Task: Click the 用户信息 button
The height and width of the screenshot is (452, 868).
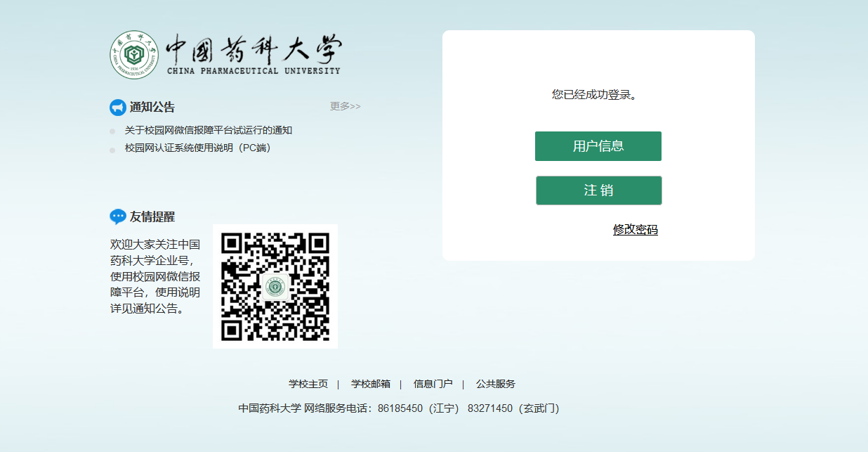Action: tap(598, 146)
